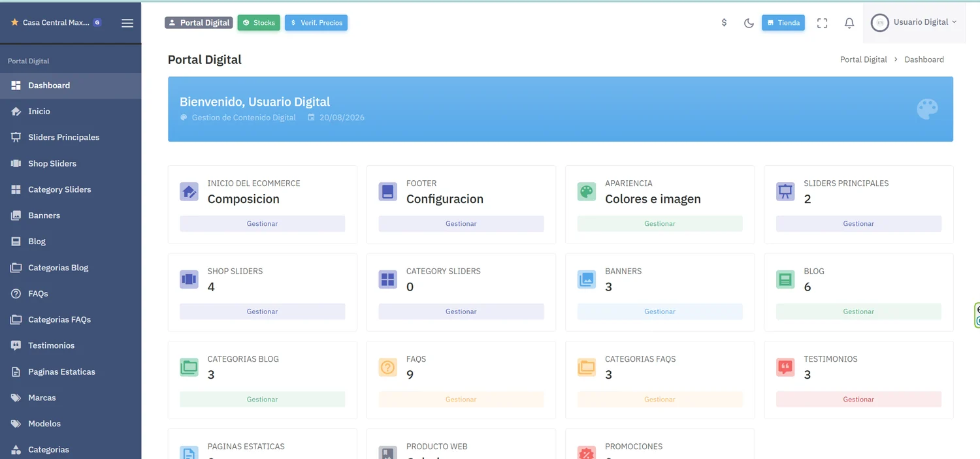980x459 pixels.
Task: Click the FAQs question-mark sidebar icon
Action: coord(16,294)
